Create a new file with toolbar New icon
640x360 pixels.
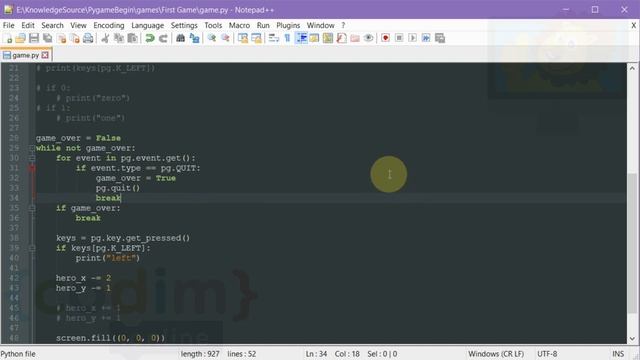pyautogui.click(x=8, y=38)
